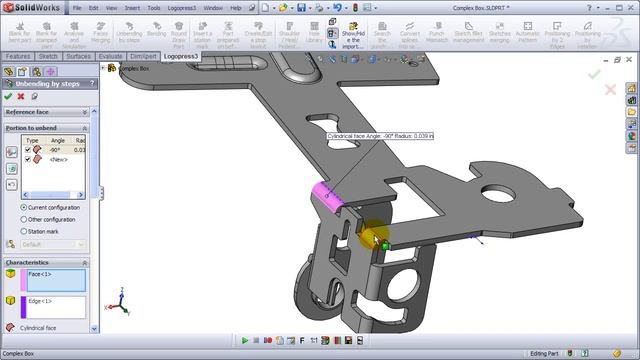Open the Insert menu

[132, 8]
